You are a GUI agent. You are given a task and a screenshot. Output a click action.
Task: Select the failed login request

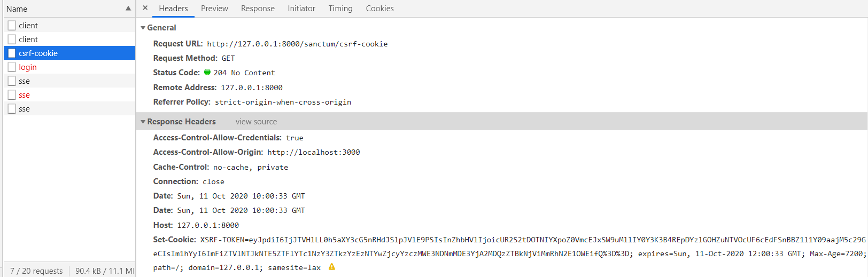[x=28, y=67]
